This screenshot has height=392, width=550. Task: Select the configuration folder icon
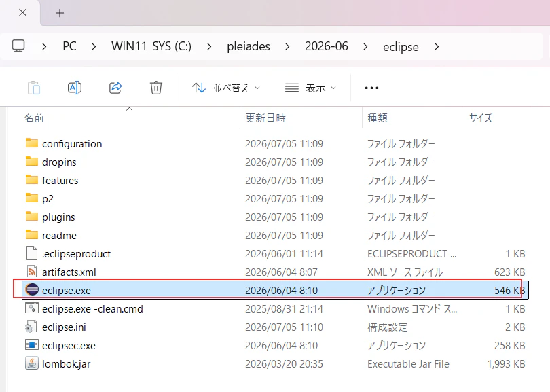pyautogui.click(x=32, y=143)
